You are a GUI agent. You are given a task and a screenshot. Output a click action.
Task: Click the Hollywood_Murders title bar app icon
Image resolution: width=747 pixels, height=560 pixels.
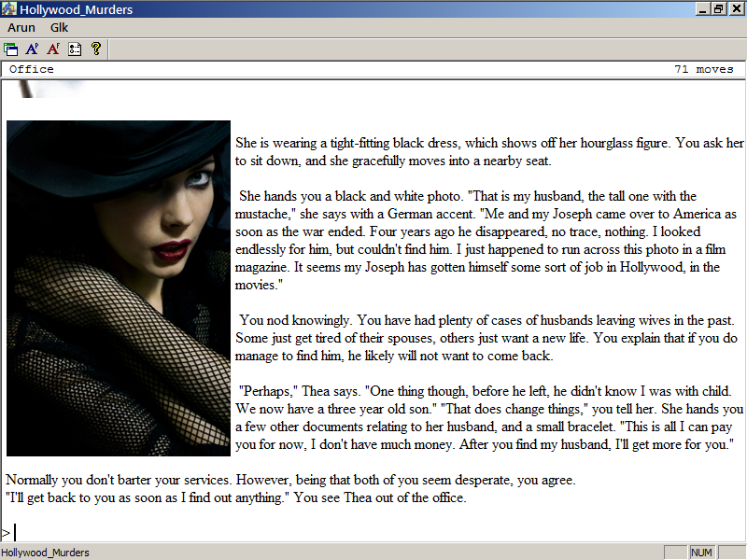[x=8, y=8]
